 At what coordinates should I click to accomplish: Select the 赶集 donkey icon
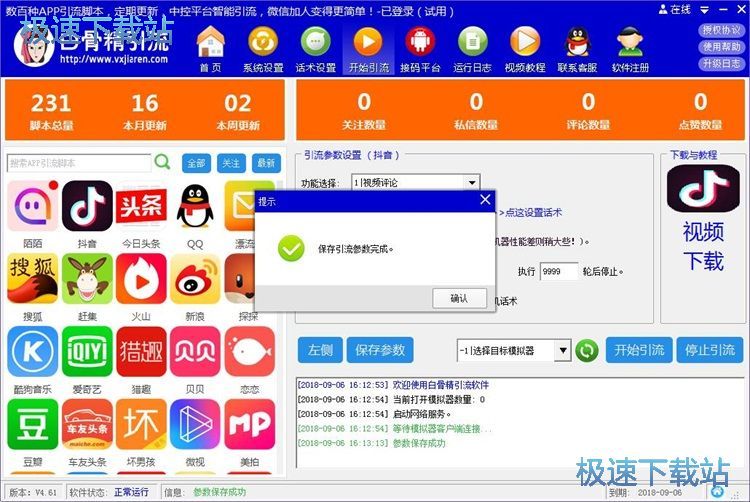[x=87, y=279]
